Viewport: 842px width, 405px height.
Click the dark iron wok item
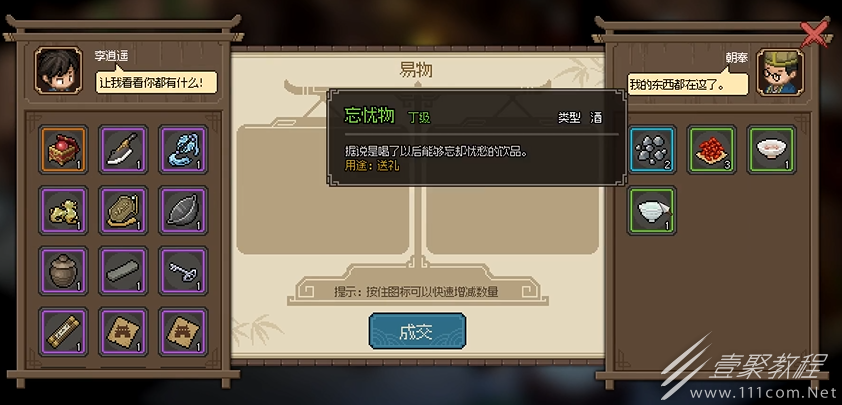[x=183, y=211]
